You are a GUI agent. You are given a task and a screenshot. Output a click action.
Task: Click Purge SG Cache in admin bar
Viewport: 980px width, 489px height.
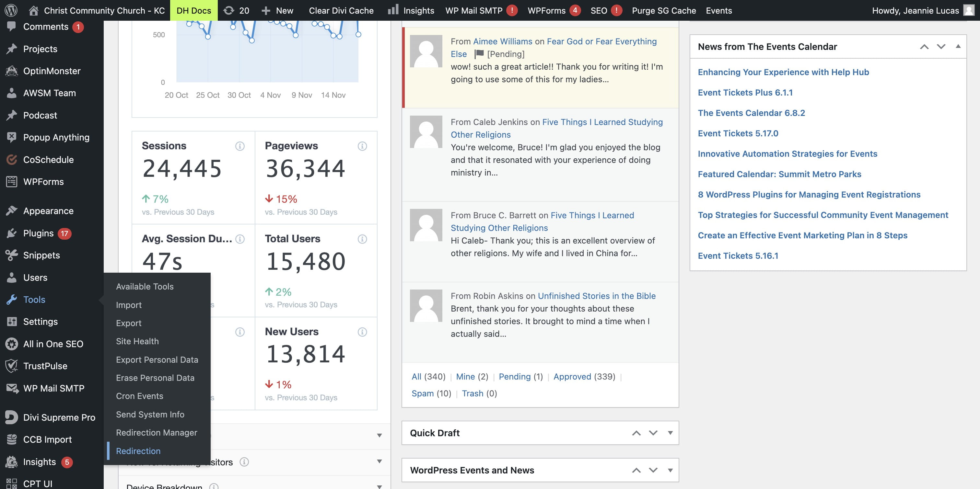(664, 10)
